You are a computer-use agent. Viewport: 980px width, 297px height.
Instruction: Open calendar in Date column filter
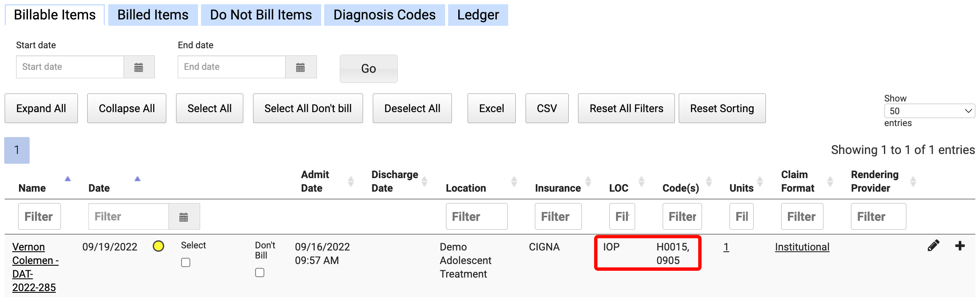click(184, 217)
